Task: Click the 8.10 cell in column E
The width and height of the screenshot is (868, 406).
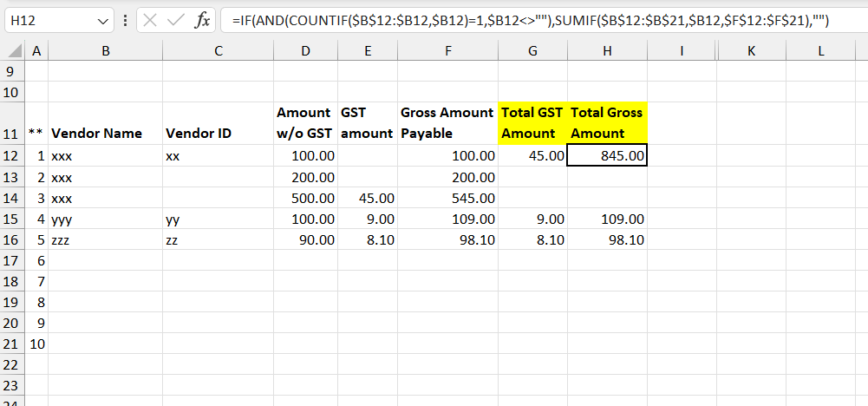Action: click(x=368, y=239)
